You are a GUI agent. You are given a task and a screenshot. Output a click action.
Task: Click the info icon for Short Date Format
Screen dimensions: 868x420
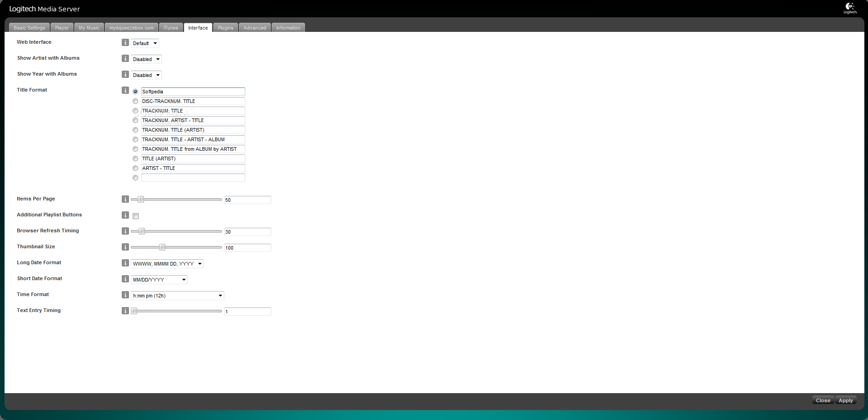click(125, 279)
